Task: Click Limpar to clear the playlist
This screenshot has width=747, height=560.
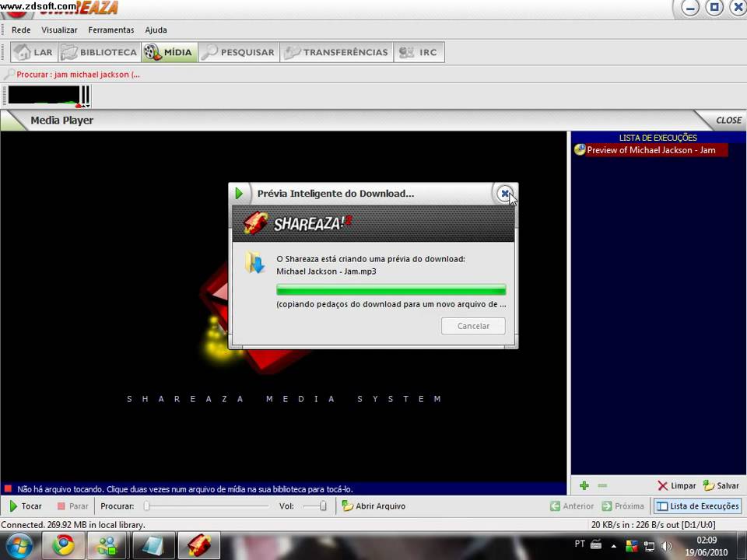Action: click(676, 485)
